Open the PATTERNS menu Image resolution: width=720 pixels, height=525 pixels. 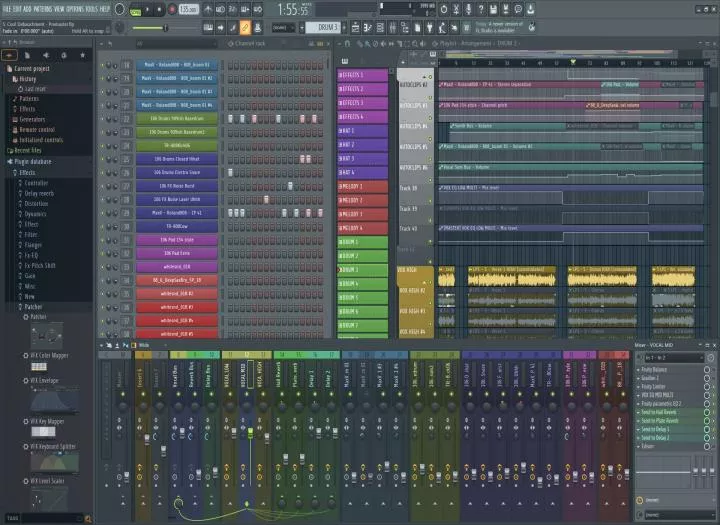coord(43,9)
